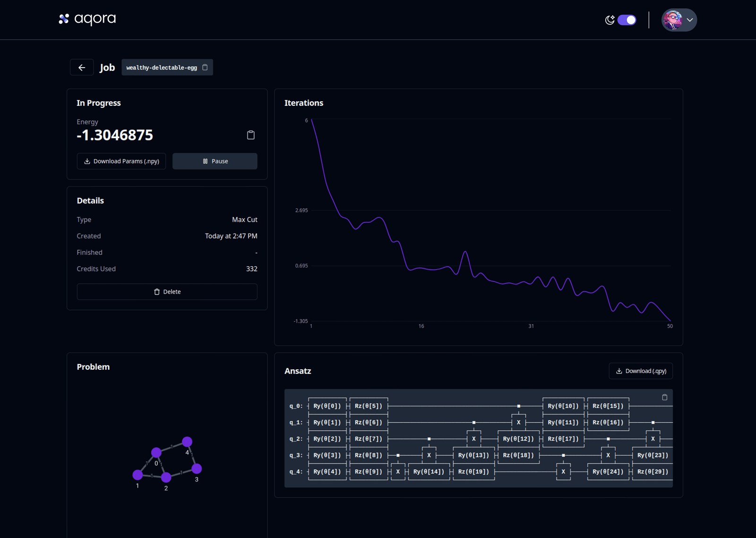
Task: Click the Max Cut type value
Action: click(245, 220)
